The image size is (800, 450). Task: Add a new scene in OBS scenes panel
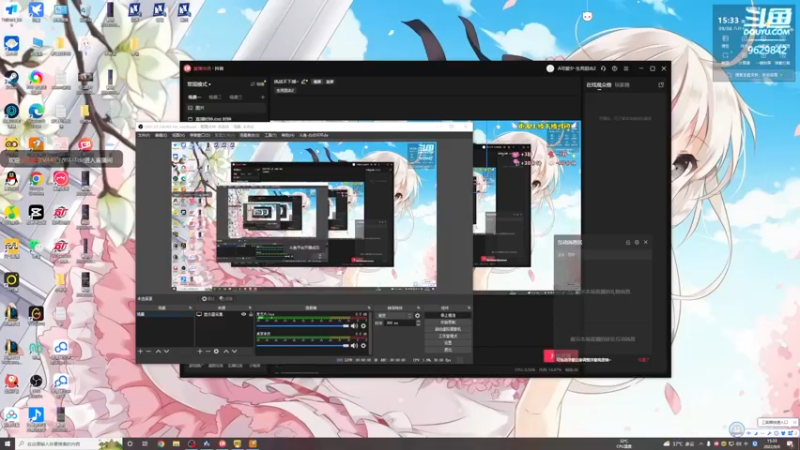coord(140,352)
